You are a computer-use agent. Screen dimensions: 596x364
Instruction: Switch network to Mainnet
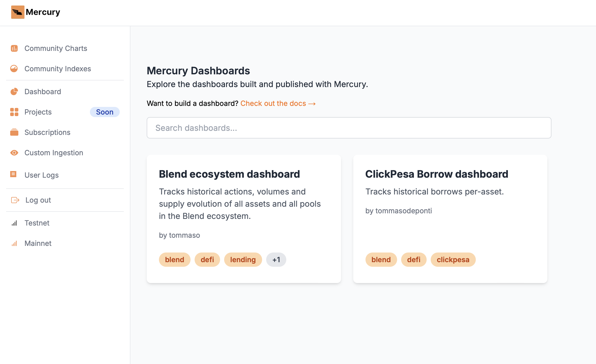click(38, 243)
